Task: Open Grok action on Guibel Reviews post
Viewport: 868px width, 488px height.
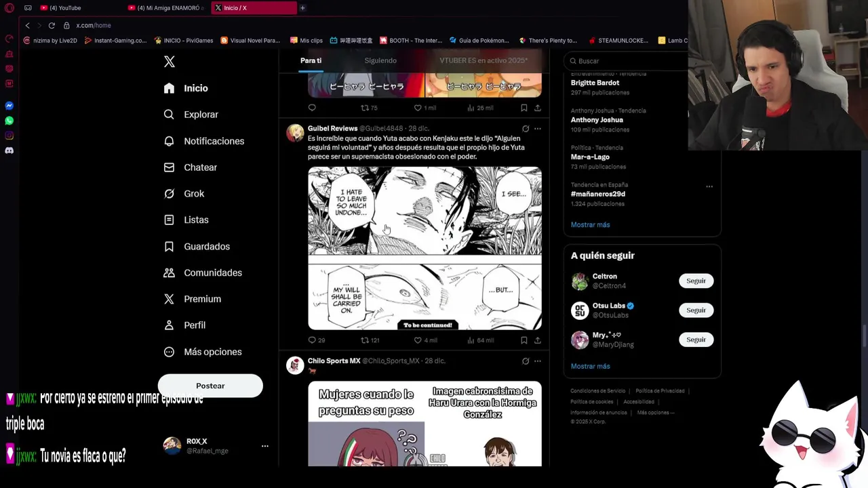Action: click(526, 129)
